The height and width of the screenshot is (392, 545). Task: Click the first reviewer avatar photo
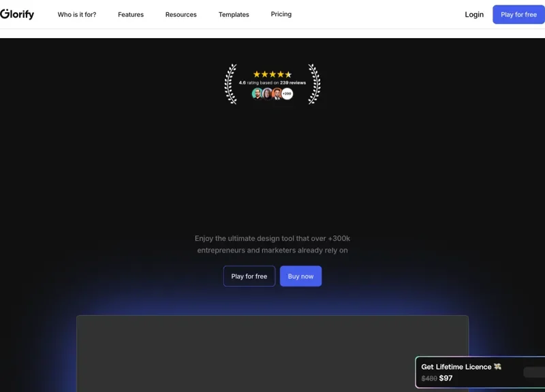[257, 93]
